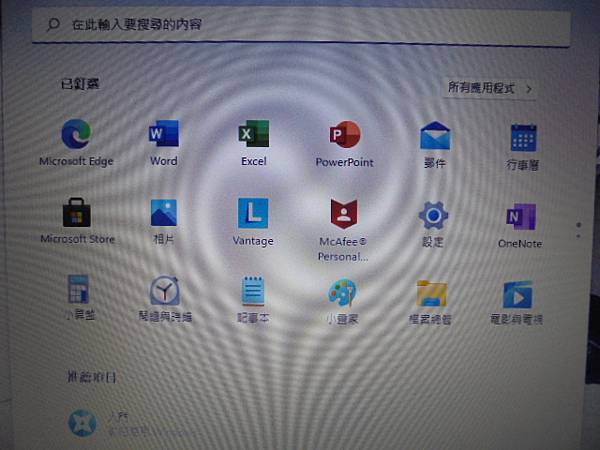Go to next pinned apps page dot
This screenshot has width=600, height=450.
point(578,236)
